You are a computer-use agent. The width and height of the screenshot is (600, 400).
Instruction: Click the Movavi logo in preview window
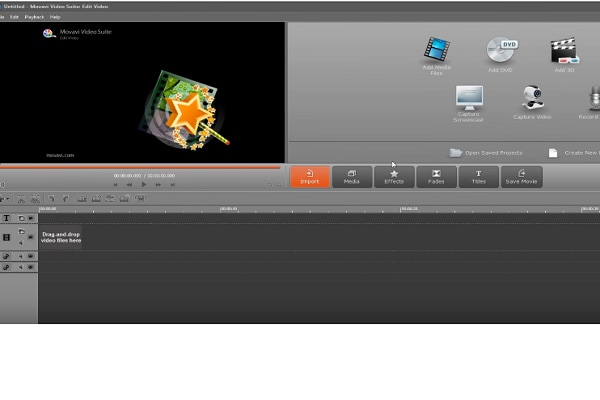click(49, 34)
